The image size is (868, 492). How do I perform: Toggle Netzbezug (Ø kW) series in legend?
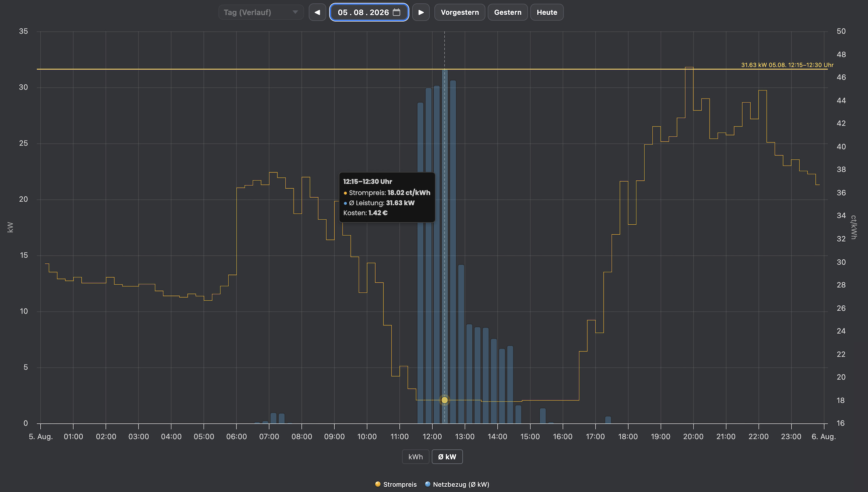point(457,484)
